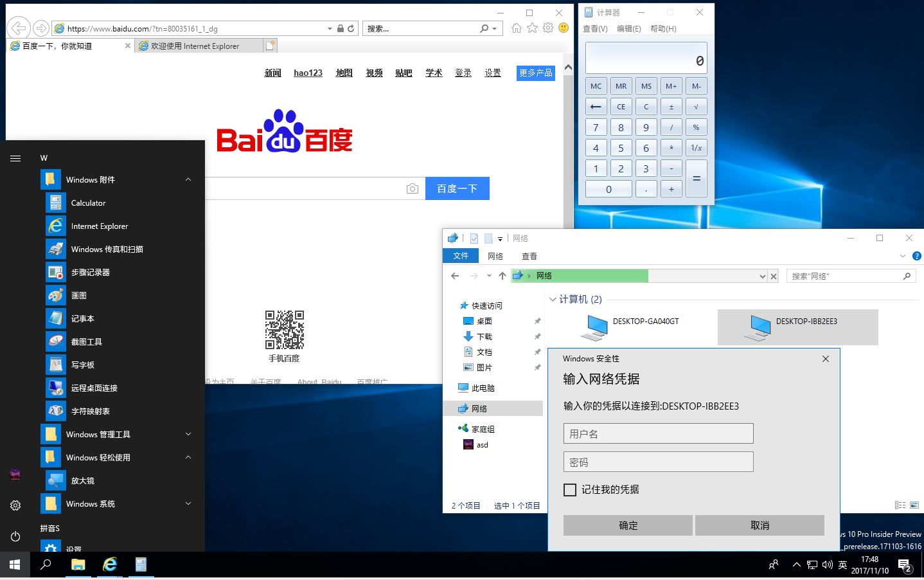Viewport: 924px width, 580px height.
Task: Open the 编辑(E) menu in Calculator
Action: pos(629,29)
